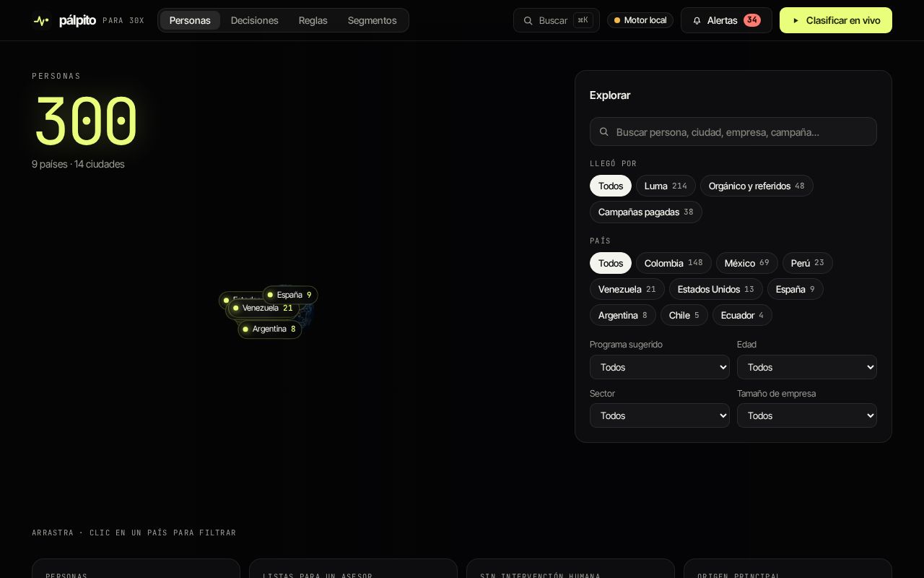Filter by Venezuela chip in Explorar panel

point(627,289)
